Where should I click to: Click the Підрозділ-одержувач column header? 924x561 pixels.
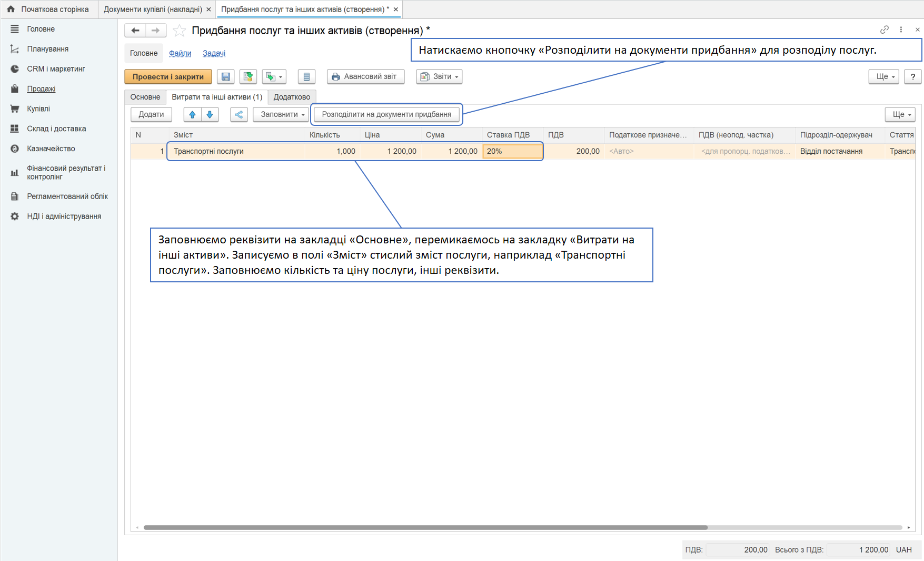point(841,135)
